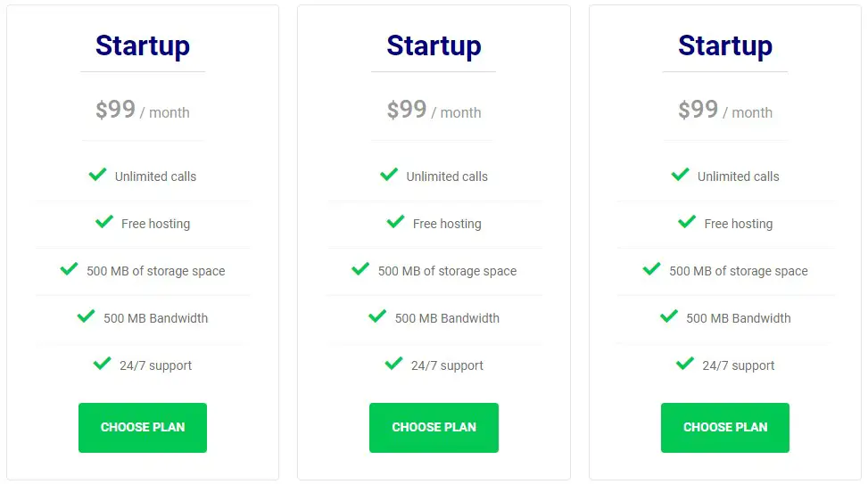
Task: Click checkmark beside Unlimited calls in right card
Action: click(x=681, y=175)
